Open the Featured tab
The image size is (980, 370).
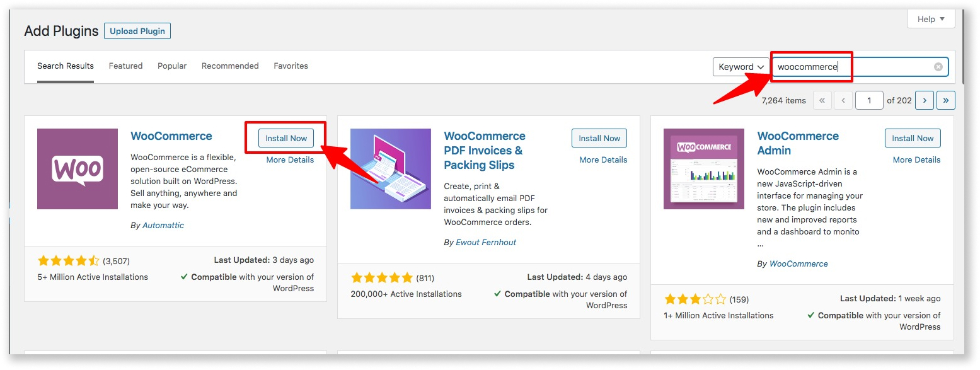coord(125,66)
